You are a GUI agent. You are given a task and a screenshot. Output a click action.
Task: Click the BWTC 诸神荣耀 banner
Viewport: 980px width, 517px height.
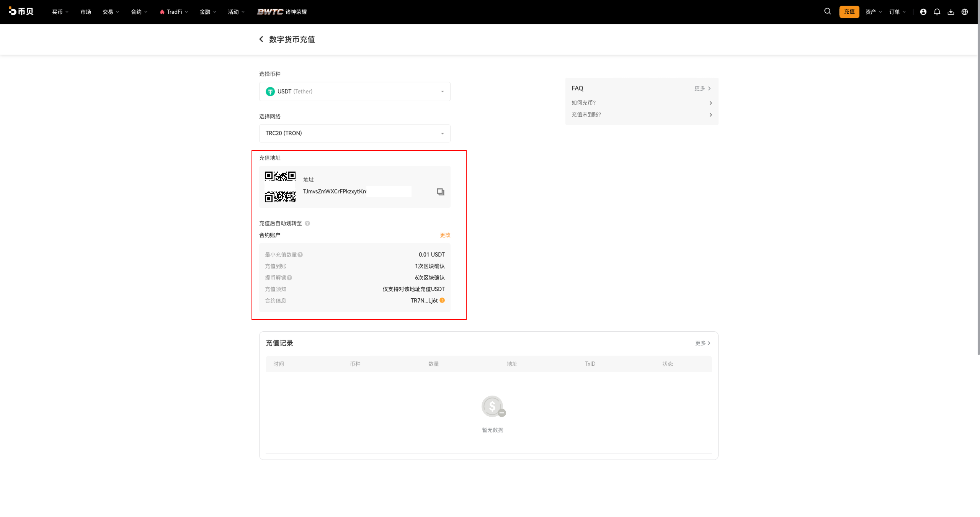coord(282,12)
